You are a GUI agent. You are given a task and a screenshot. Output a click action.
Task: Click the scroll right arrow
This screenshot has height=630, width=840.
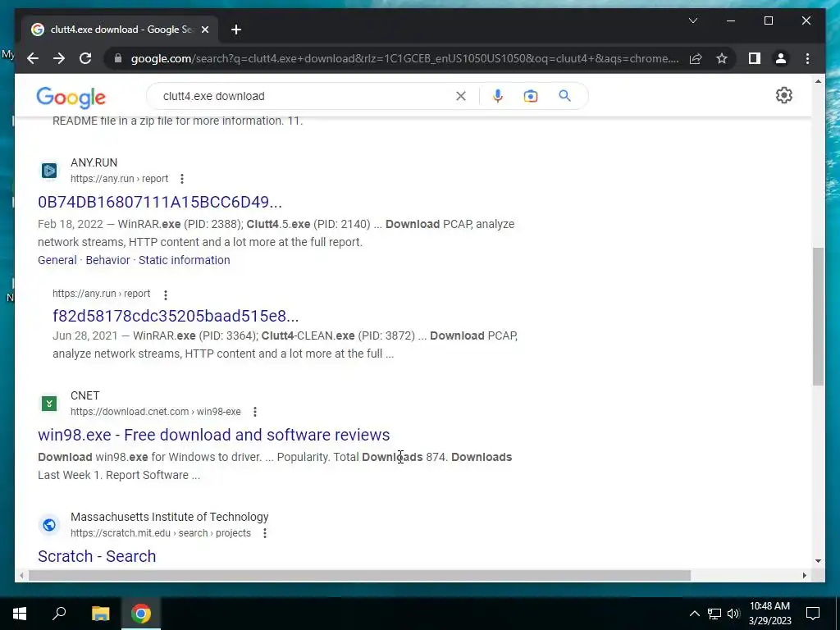(804, 575)
